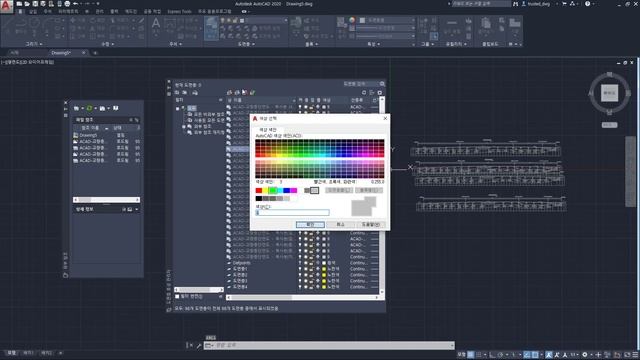The height and width of the screenshot is (360, 640).
Task: Click the Layer States Manager icon
Action: point(195,93)
